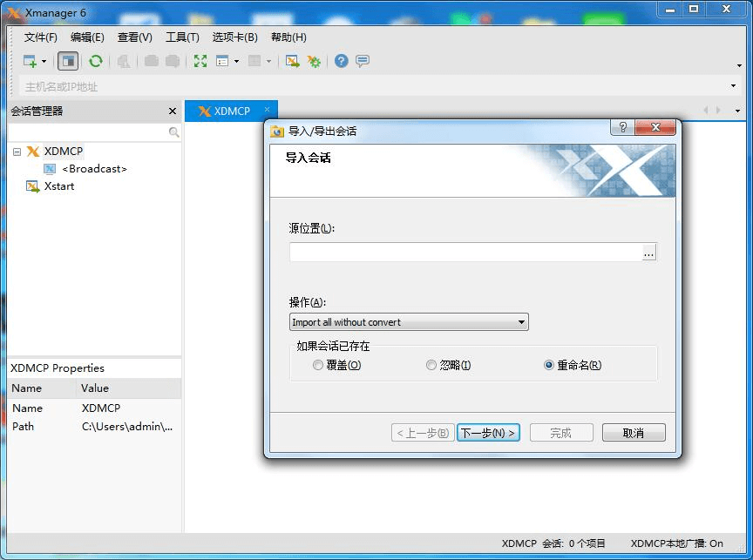Screen dimensions: 753x560
Task: Click the green fullscreen arrows icon
Action: coord(200,61)
